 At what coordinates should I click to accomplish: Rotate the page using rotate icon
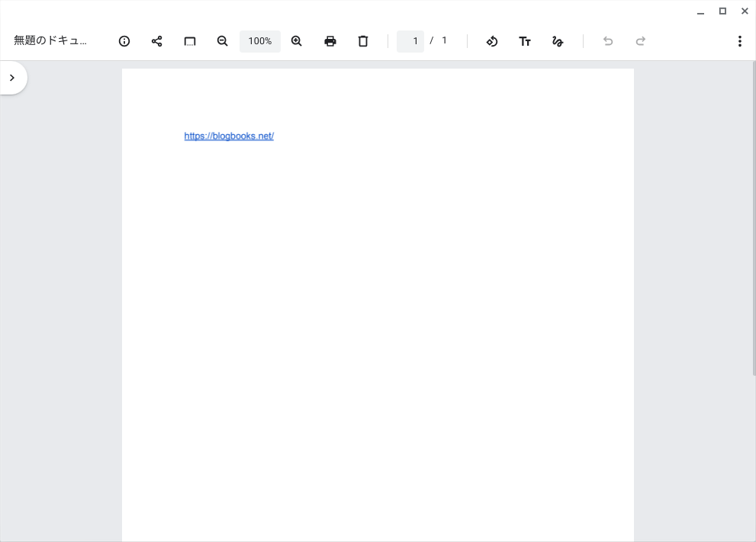pos(492,41)
